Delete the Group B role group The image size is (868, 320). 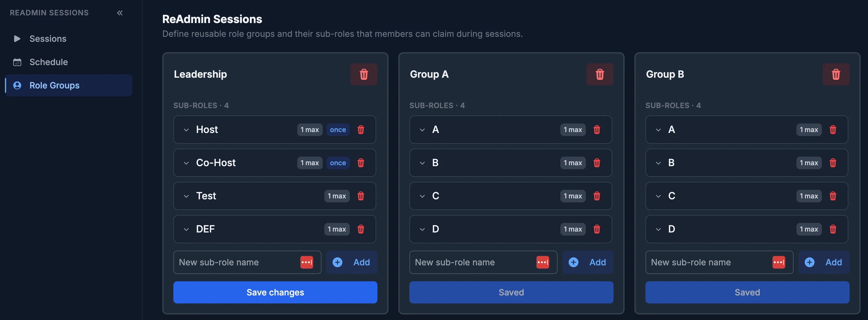(x=836, y=74)
